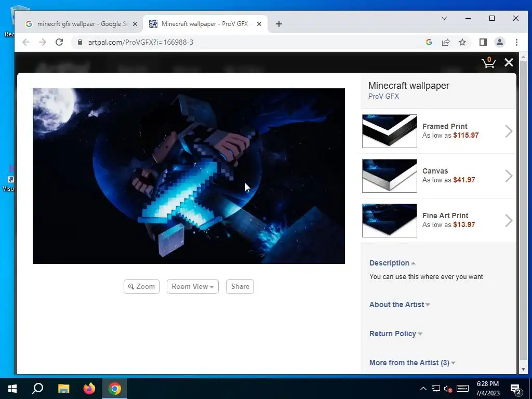Go back to the previous page
The image size is (532, 399).
[x=26, y=42]
